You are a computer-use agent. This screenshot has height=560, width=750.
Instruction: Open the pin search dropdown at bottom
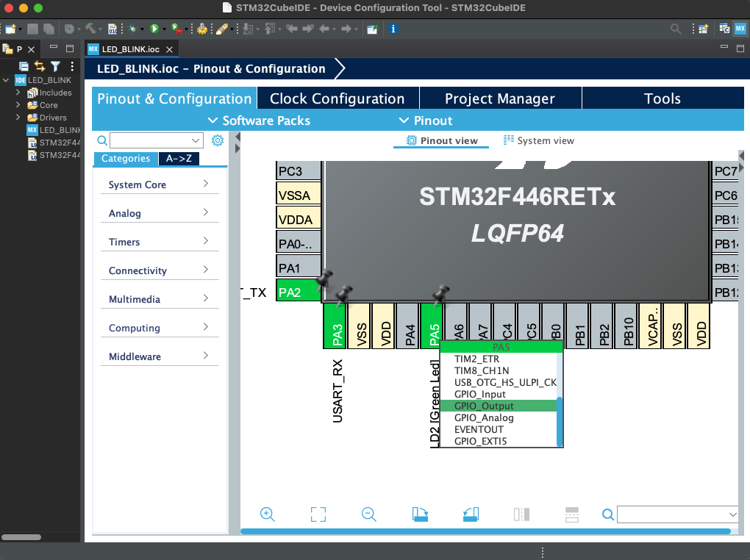tap(732, 514)
